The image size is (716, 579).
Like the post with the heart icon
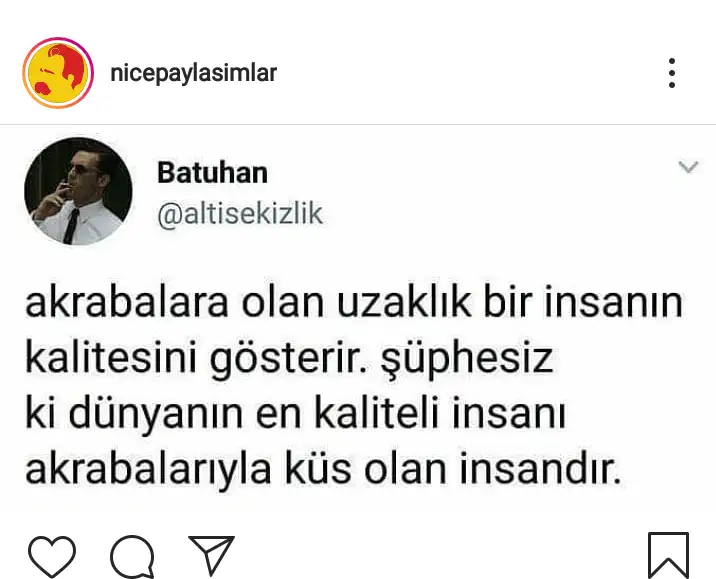[x=52, y=556]
